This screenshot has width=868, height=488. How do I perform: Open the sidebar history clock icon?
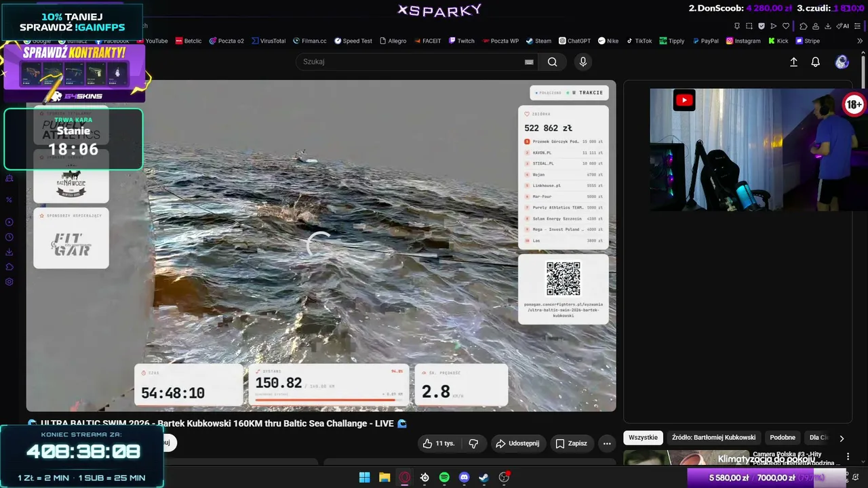[9, 237]
